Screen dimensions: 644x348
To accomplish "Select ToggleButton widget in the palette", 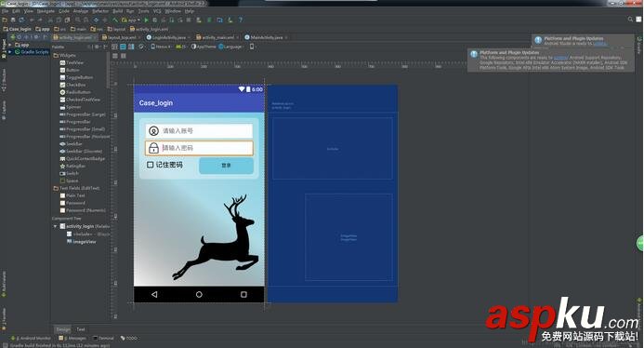I will pos(77,78).
